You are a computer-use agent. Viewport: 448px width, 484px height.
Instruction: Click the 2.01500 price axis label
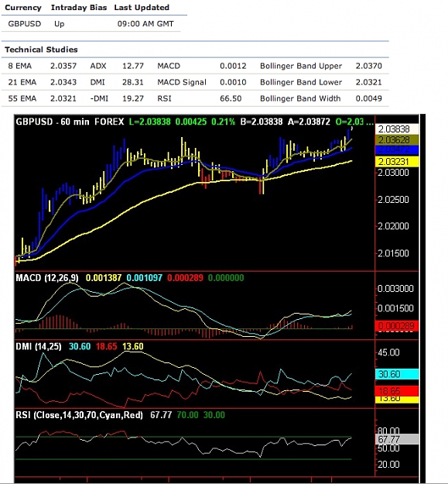click(393, 253)
